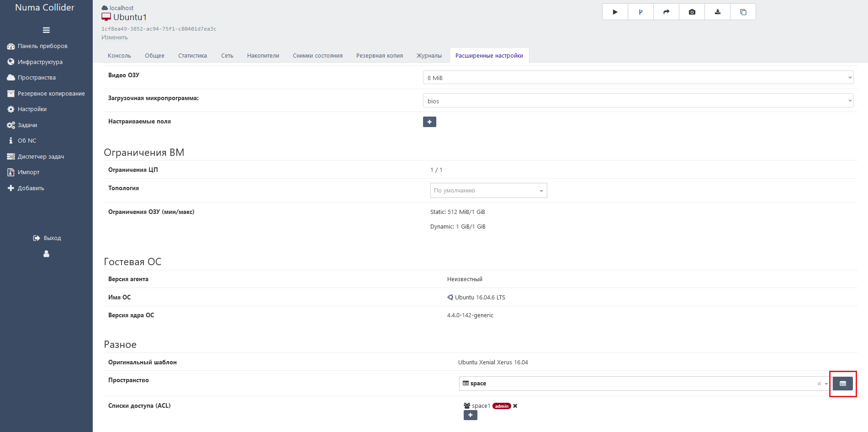This screenshot has height=432, width=868.
Task: Click the Ubuntu1 VM title
Action: pos(130,17)
